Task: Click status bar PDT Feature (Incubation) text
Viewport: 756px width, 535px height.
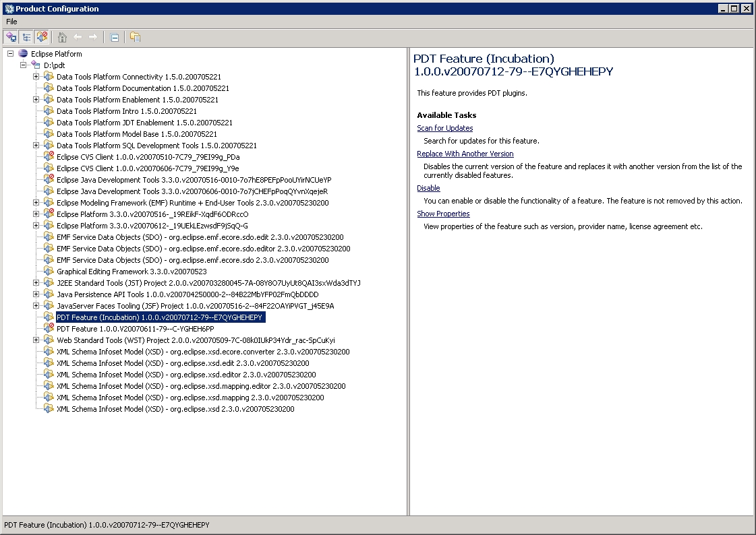Action: click(x=107, y=525)
